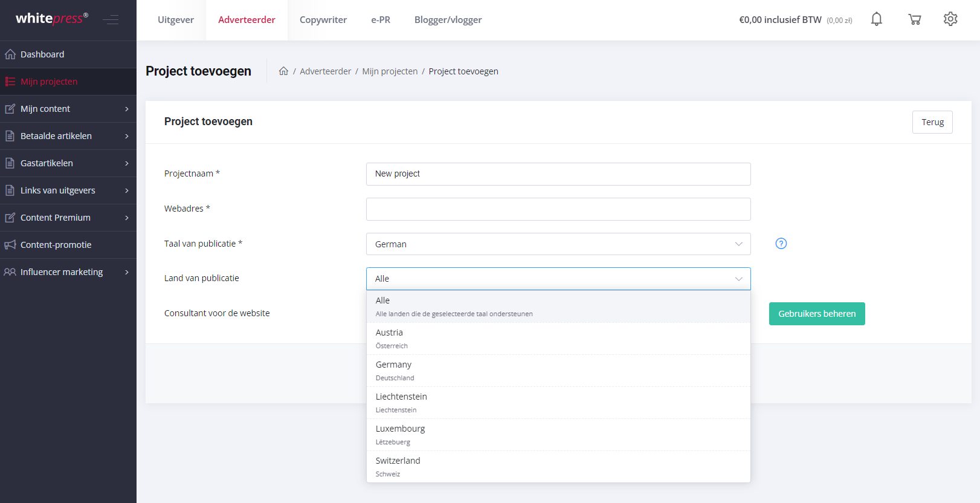The width and height of the screenshot is (980, 503).
Task: Click help question mark icon
Action: pyautogui.click(x=781, y=244)
